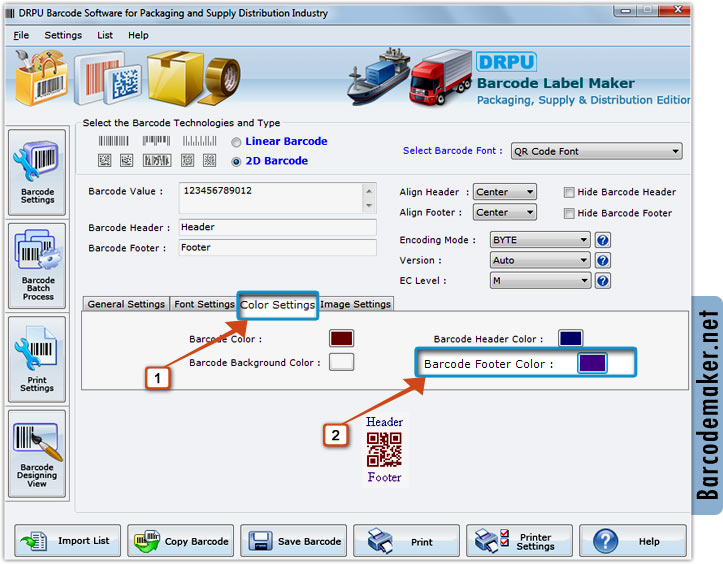This screenshot has width=723, height=564.
Task: Click the DRPU logo
Action: click(506, 62)
